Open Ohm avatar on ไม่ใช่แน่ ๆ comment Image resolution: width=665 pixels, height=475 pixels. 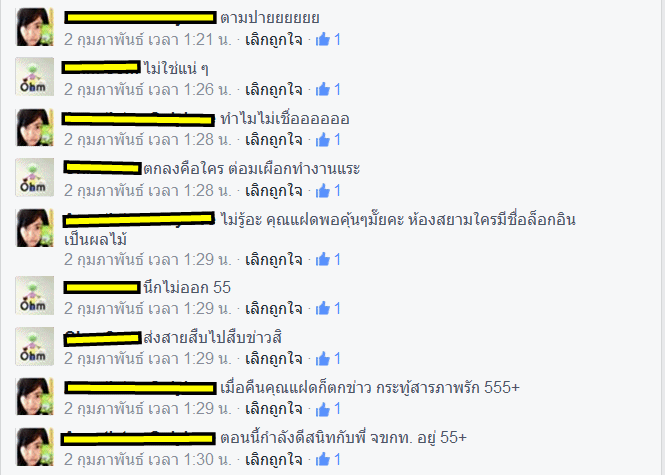(x=35, y=77)
